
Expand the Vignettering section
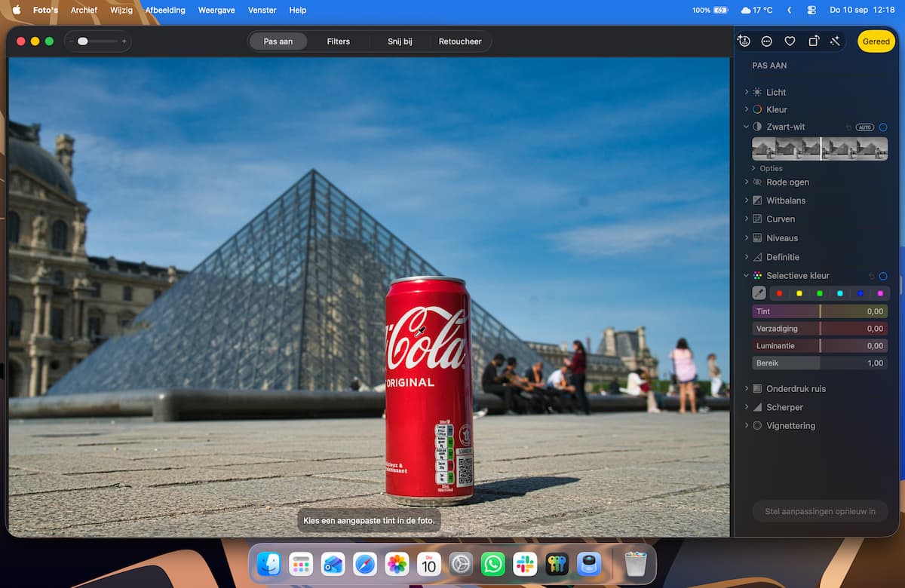pos(747,425)
